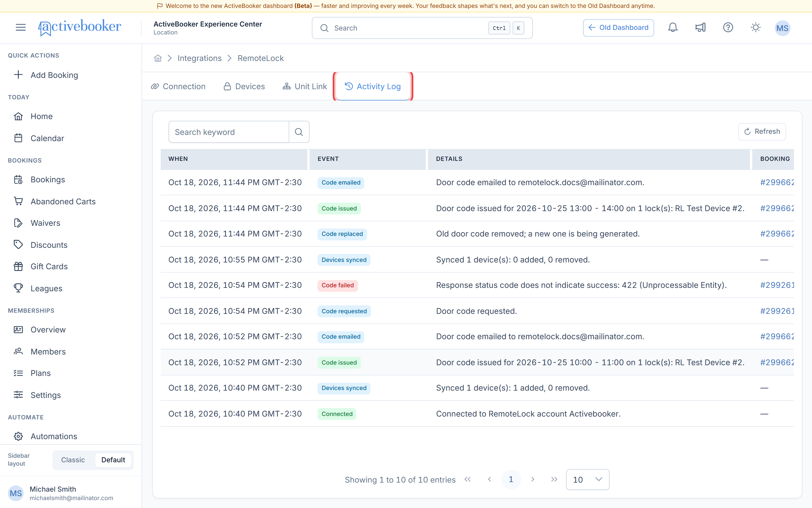Click the keyword search magnifier button
This screenshot has width=812, height=508.
tap(299, 132)
